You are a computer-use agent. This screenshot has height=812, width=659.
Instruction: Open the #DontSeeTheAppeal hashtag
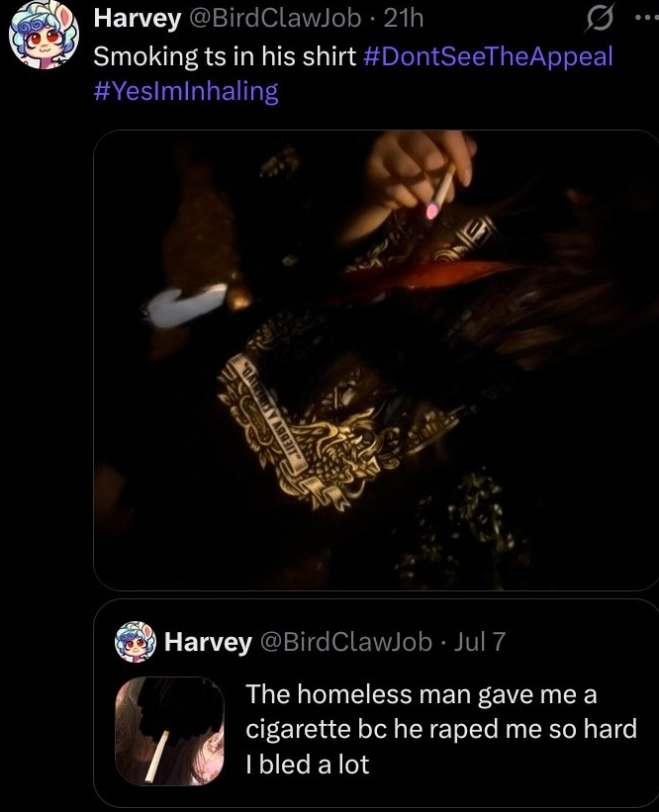tap(488, 56)
